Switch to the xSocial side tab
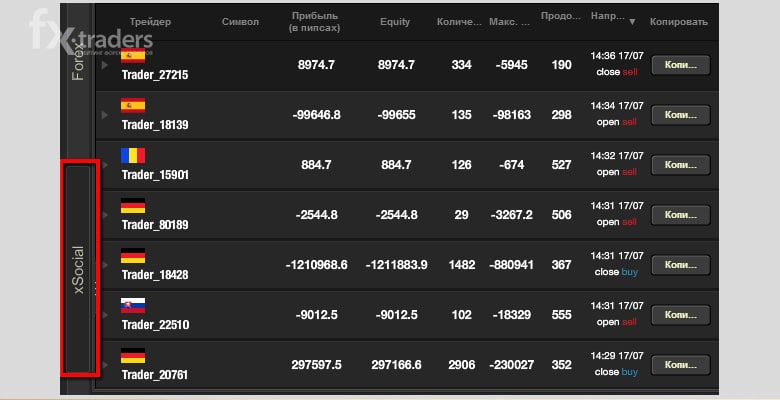The height and width of the screenshot is (400, 780). [x=78, y=269]
